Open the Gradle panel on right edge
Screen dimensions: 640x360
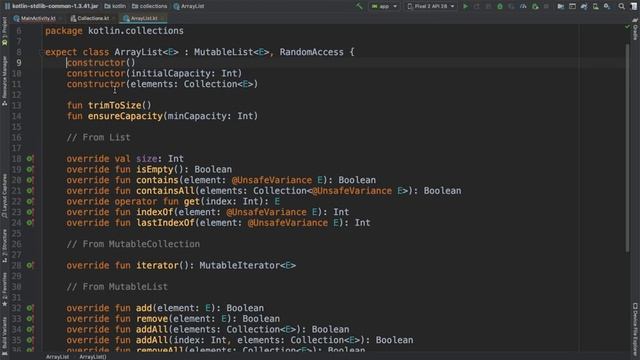[635, 30]
